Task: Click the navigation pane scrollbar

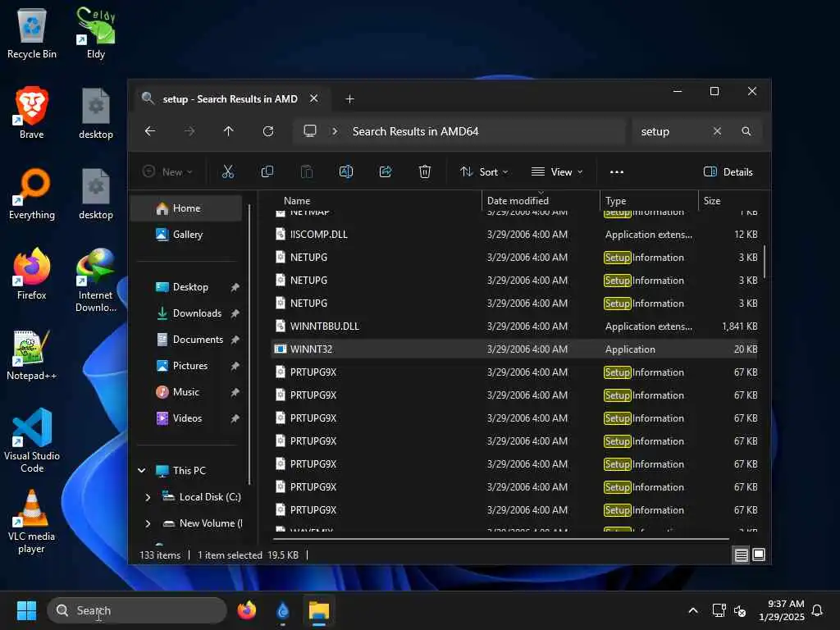Action: (x=249, y=343)
